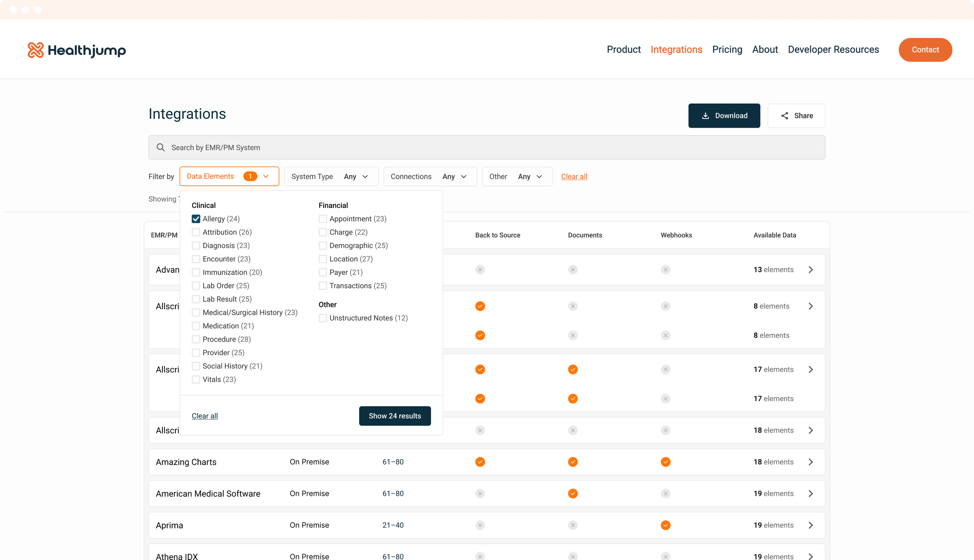The width and height of the screenshot is (974, 560).
Task: Tick the Payer checkbox
Action: [323, 272]
